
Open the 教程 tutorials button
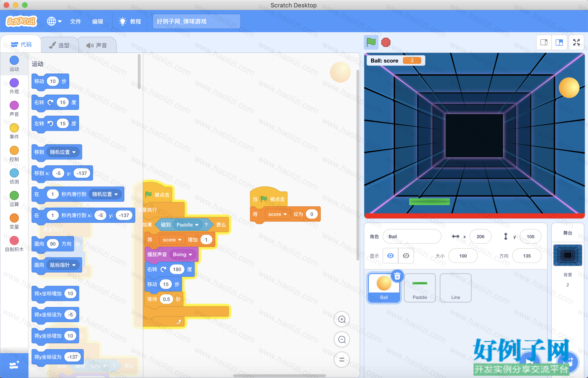click(x=130, y=22)
